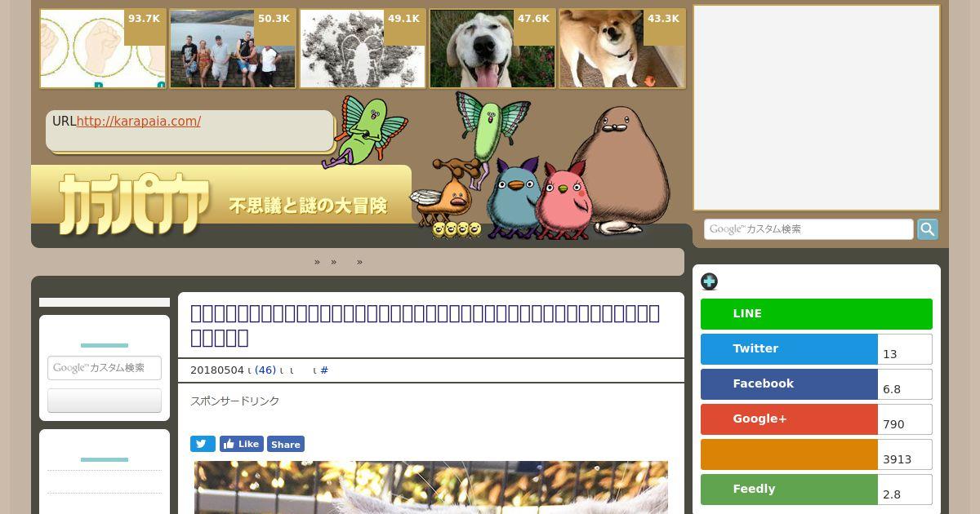Subscribe with the Feedly button
The height and width of the screenshot is (514, 980).
[789, 490]
